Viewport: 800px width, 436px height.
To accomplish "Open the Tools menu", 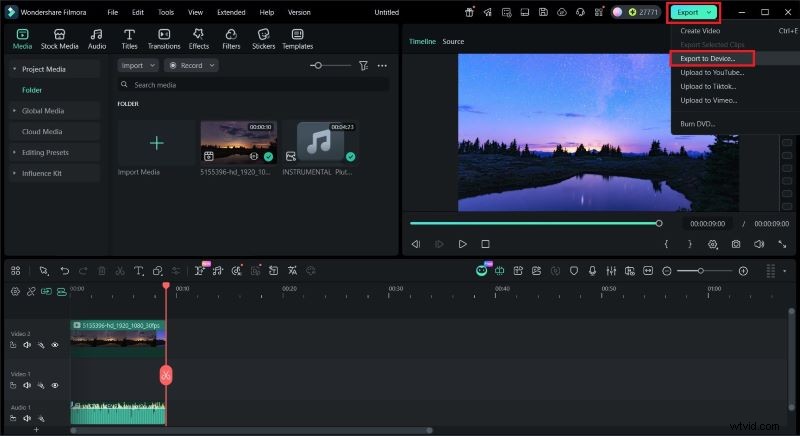I will (x=165, y=12).
